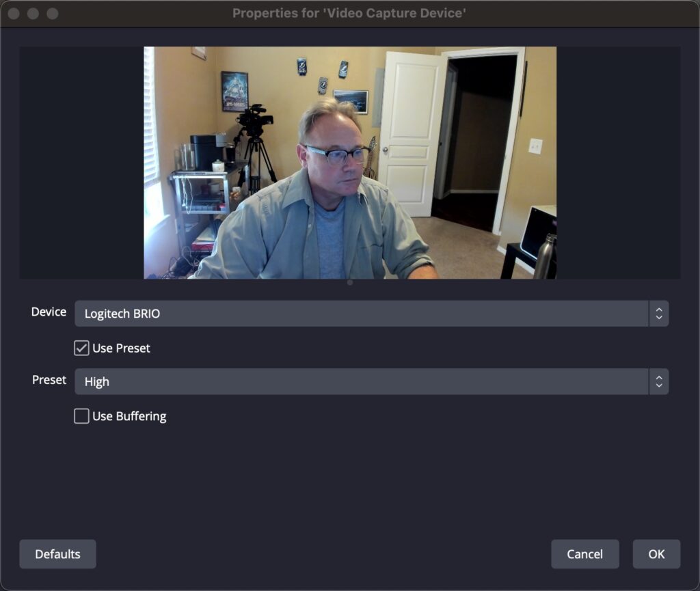Viewport: 700px width, 591px height.
Task: Zoom the properties window with third title button
Action: tap(53, 14)
